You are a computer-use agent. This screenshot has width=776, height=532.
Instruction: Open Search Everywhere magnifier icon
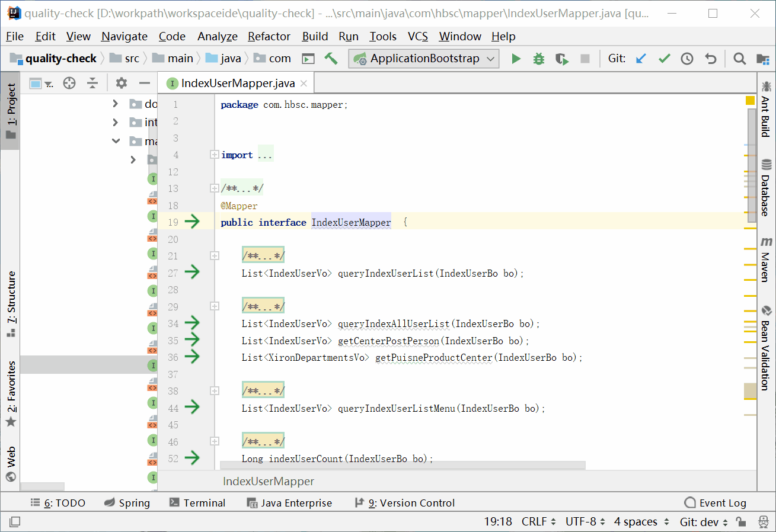pos(739,59)
